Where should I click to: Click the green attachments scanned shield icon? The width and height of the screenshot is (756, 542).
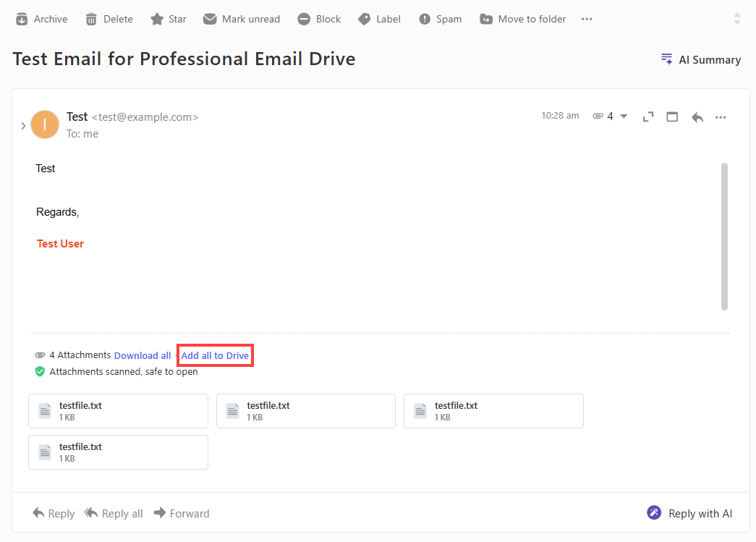(x=40, y=371)
